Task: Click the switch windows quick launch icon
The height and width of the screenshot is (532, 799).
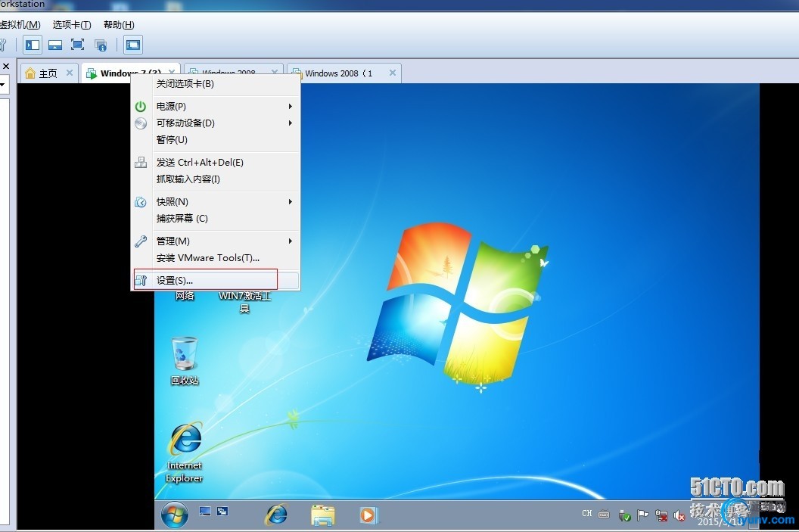Action: point(222,511)
